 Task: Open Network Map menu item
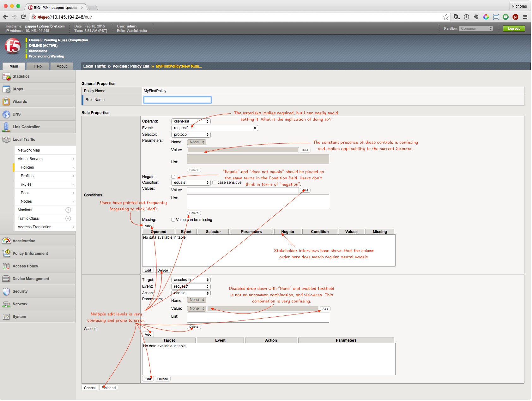click(45, 150)
